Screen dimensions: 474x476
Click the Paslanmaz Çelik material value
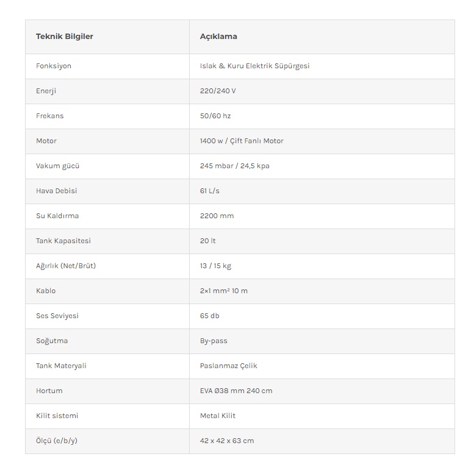[x=229, y=366]
